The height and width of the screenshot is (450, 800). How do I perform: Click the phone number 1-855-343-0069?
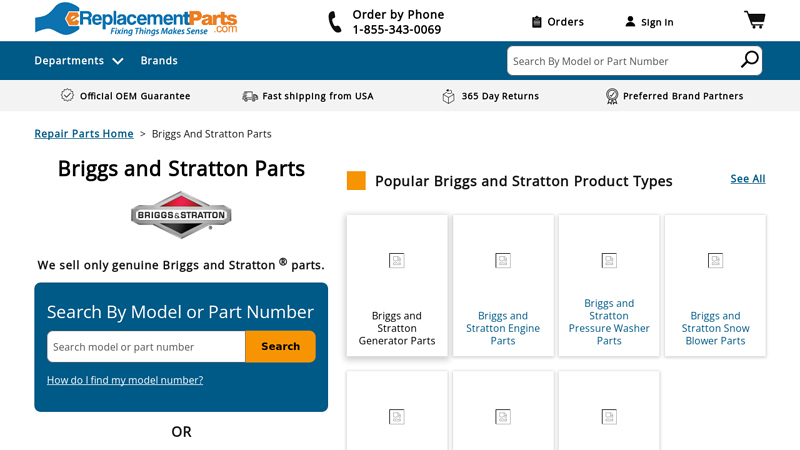(396, 30)
